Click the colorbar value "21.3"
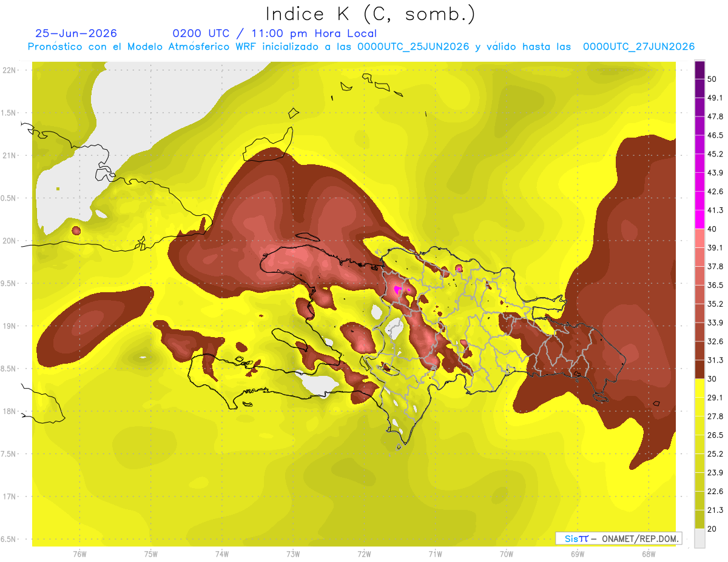 [715, 510]
